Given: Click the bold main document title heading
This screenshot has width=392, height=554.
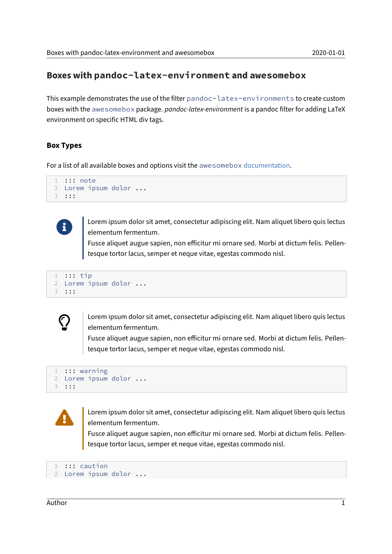Looking at the screenshot, I should (176, 75).
